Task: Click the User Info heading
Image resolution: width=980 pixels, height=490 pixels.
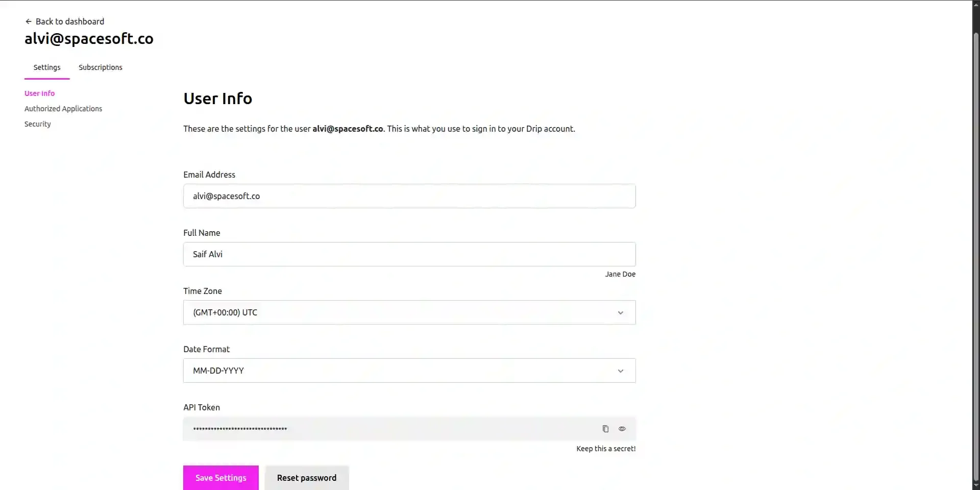Action: point(218,99)
